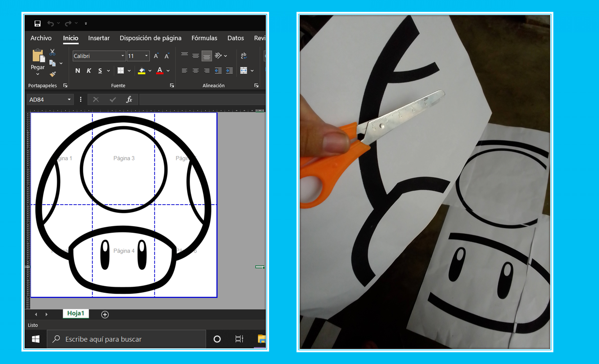Open the merge cells dropdown arrow
The height and width of the screenshot is (364, 599).
[x=252, y=71]
